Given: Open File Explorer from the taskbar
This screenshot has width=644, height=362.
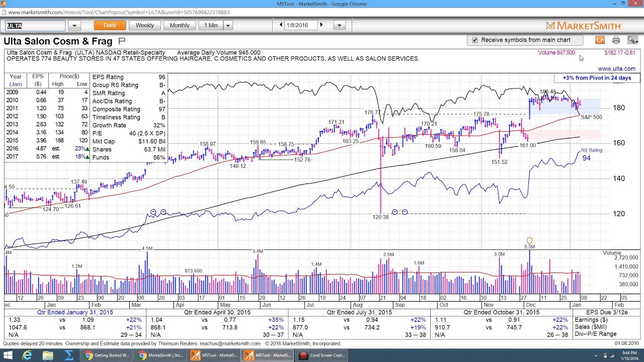Looking at the screenshot, I should [x=48, y=355].
